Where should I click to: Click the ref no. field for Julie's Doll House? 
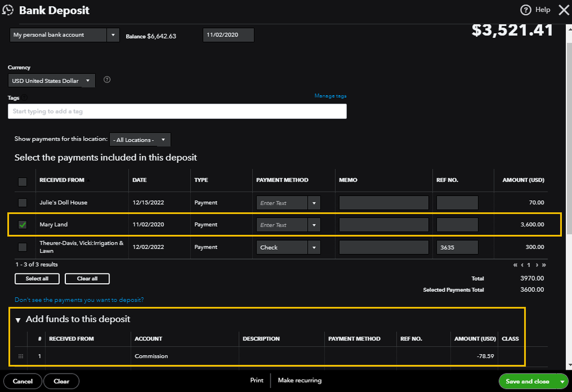pos(457,203)
